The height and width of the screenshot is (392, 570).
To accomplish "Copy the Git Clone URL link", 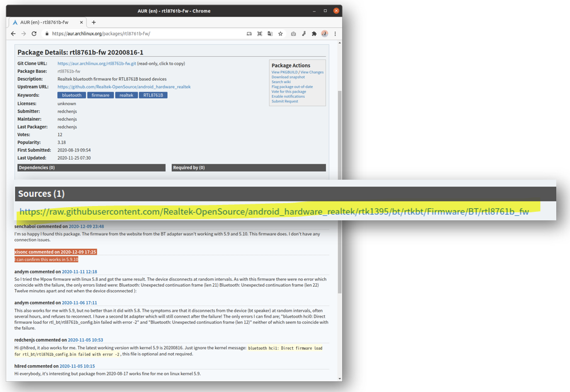I will point(97,64).
